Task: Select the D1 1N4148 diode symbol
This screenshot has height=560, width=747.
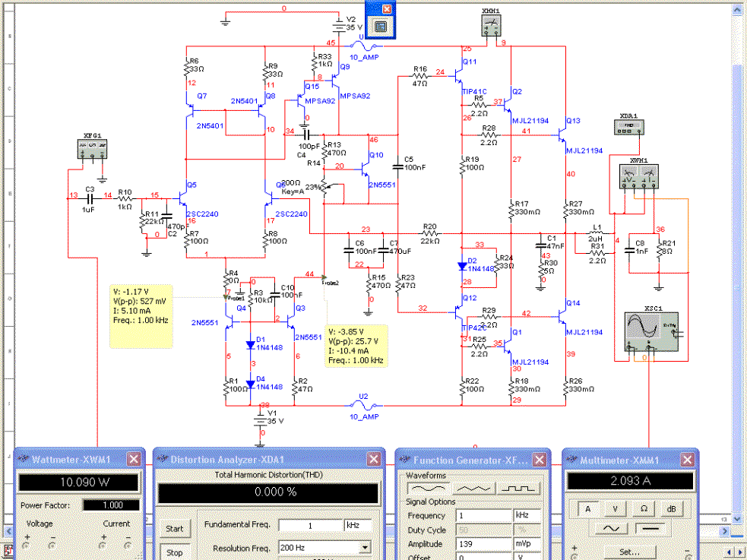Action: pyautogui.click(x=251, y=345)
